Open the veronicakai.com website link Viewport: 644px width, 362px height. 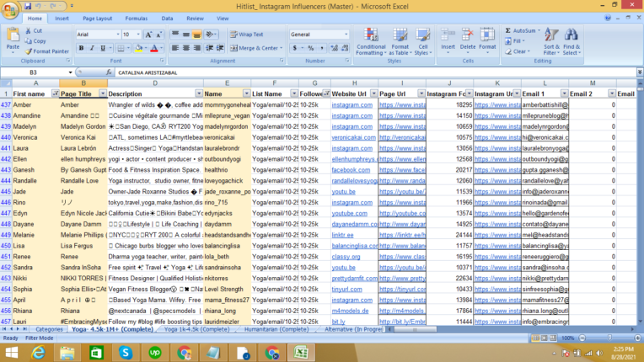coord(354,137)
